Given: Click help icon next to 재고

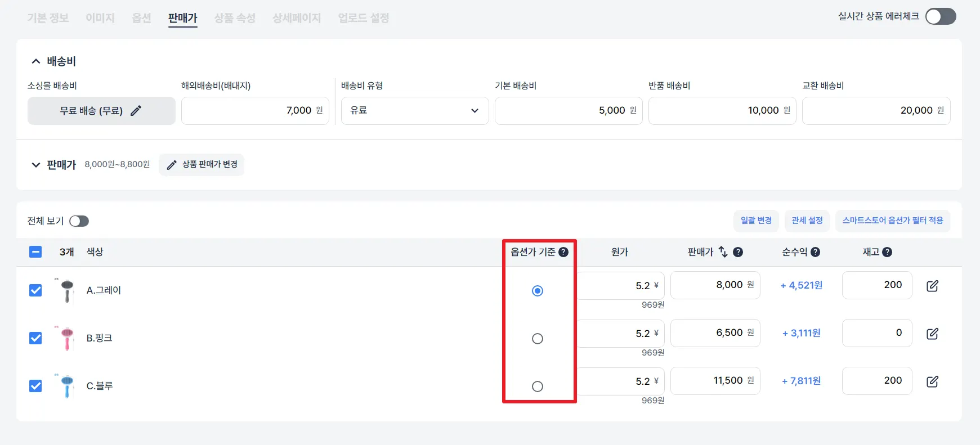Looking at the screenshot, I should point(887,252).
